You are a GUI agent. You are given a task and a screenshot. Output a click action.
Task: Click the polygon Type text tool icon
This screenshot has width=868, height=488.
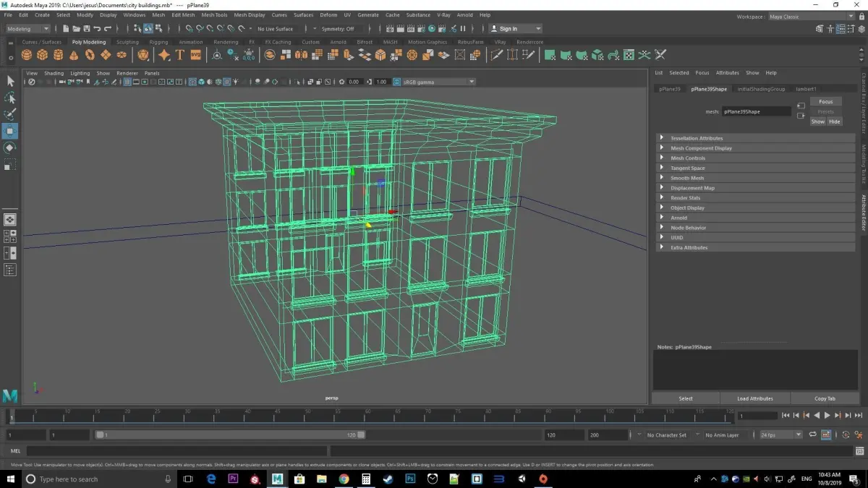point(179,55)
